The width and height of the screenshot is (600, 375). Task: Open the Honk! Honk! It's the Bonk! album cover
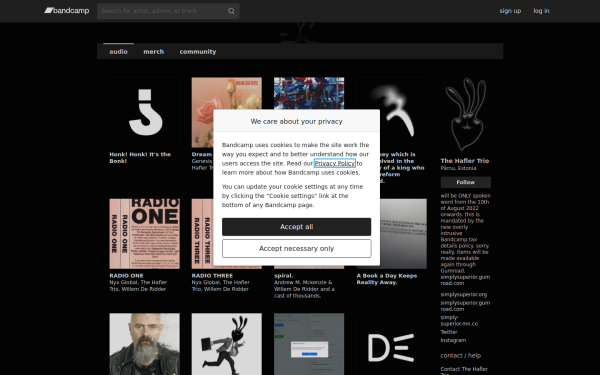pos(144,112)
